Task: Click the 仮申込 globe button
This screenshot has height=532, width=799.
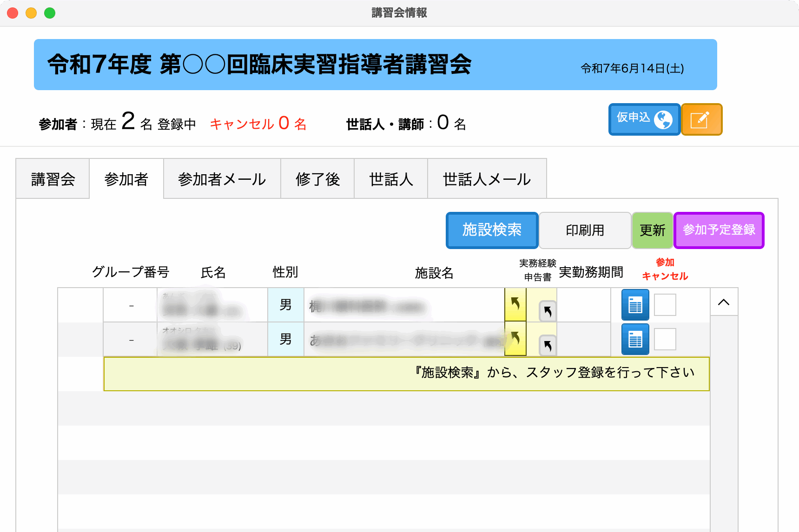Action: point(644,119)
